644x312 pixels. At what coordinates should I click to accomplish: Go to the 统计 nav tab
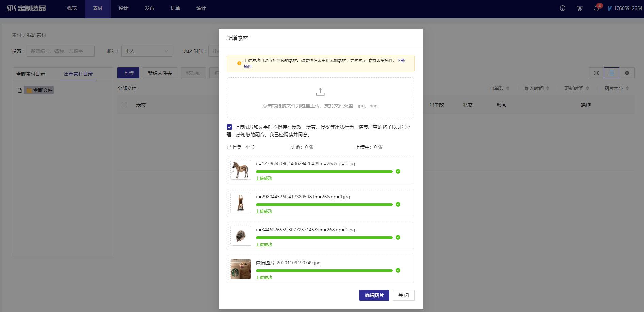201,8
